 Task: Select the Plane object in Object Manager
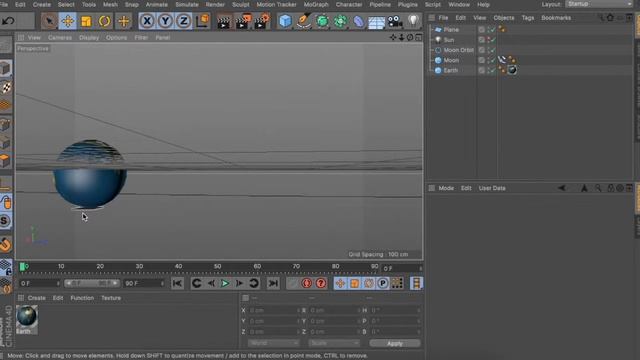451,30
